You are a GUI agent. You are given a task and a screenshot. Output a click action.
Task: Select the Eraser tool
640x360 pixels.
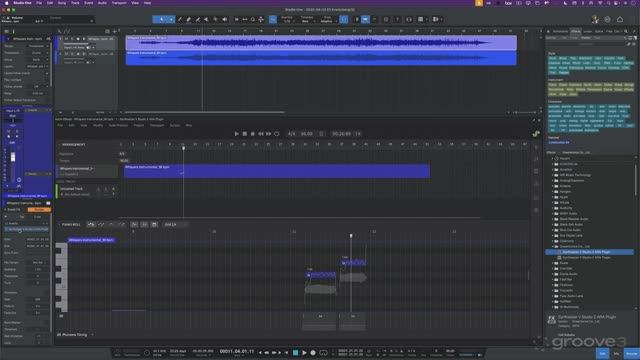point(189,19)
